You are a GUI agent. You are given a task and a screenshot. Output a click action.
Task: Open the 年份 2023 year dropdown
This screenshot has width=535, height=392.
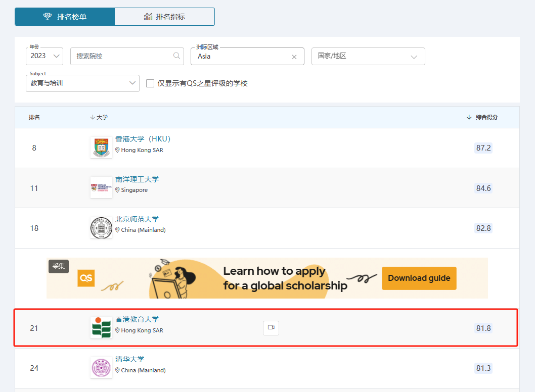click(x=44, y=56)
